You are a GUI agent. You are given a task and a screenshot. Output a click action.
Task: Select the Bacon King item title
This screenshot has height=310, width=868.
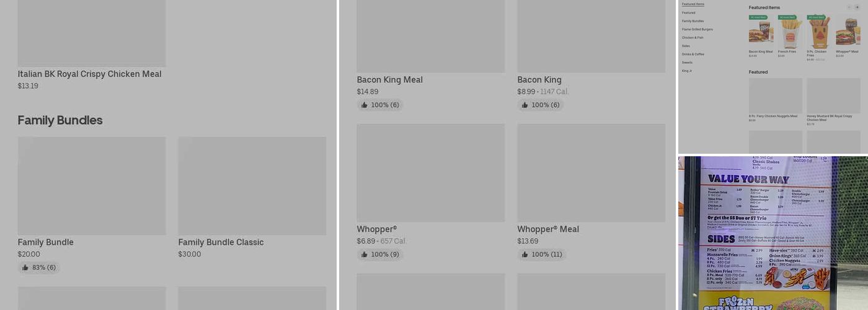click(x=539, y=80)
